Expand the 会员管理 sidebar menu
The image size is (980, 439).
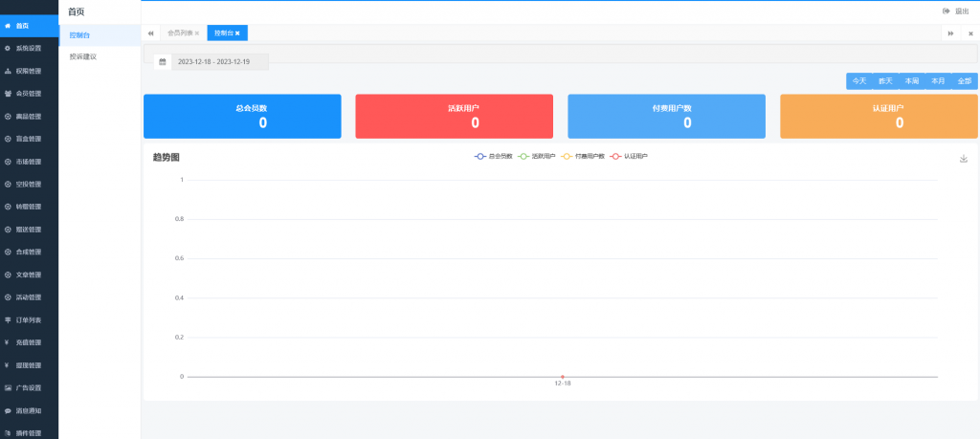click(x=29, y=94)
